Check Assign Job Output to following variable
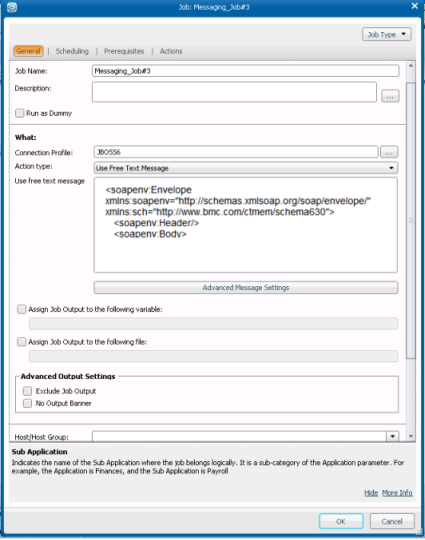Viewport: 425px width, 540px height. [x=22, y=309]
